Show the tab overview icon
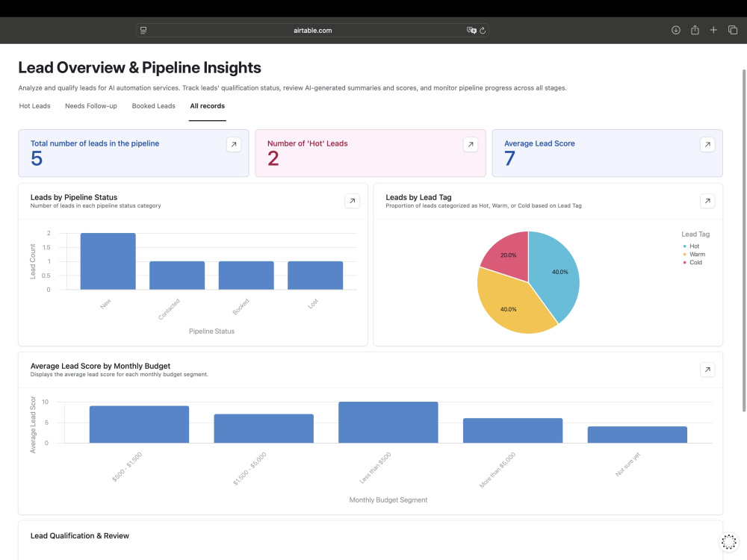747x560 pixels. 733,30
